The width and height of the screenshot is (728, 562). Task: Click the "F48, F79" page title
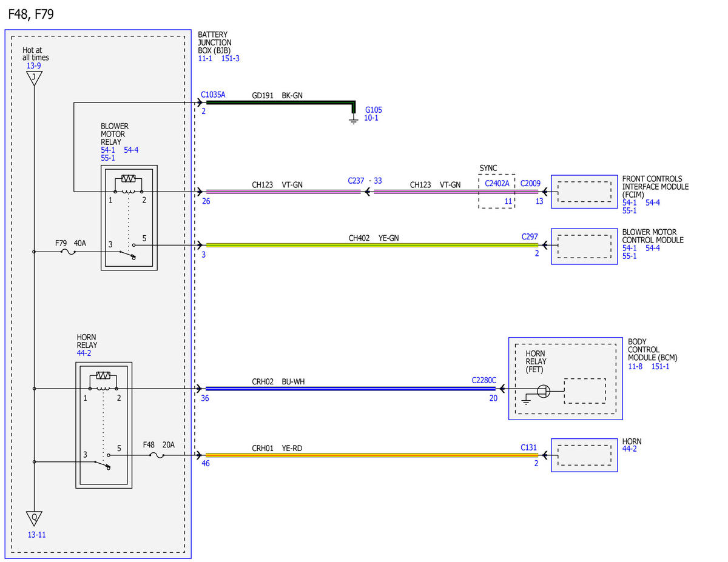coord(31,15)
